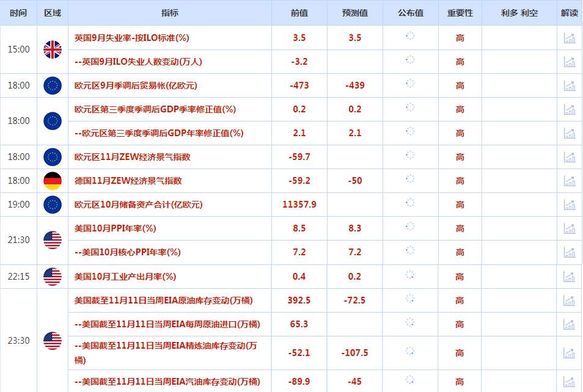Select forecast value -72.5
The height and width of the screenshot is (392, 583).
click(x=354, y=300)
